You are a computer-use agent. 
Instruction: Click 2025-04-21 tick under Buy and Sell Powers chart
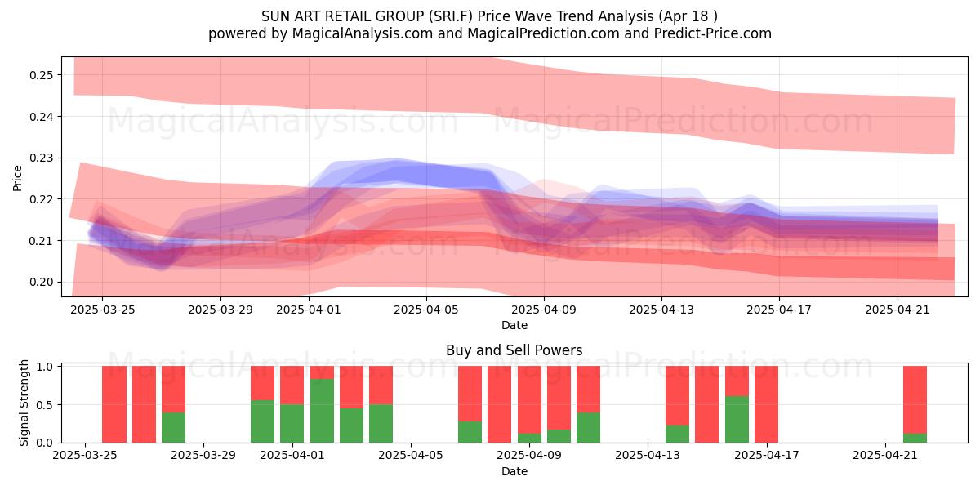tap(884, 456)
